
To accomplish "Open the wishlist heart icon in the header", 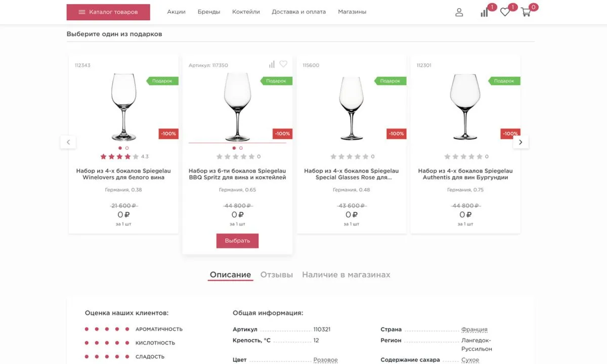I will pyautogui.click(x=504, y=13).
